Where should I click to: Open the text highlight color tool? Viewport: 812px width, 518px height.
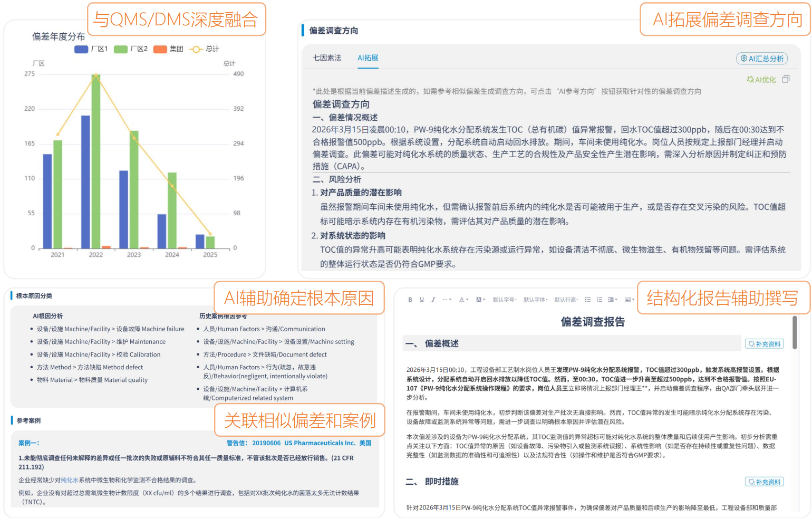coord(480,300)
